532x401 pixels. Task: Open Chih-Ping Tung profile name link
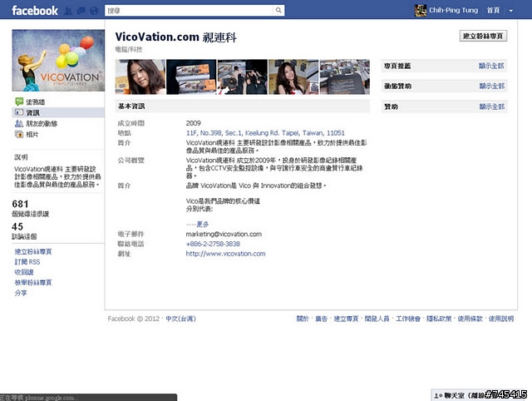click(453, 11)
